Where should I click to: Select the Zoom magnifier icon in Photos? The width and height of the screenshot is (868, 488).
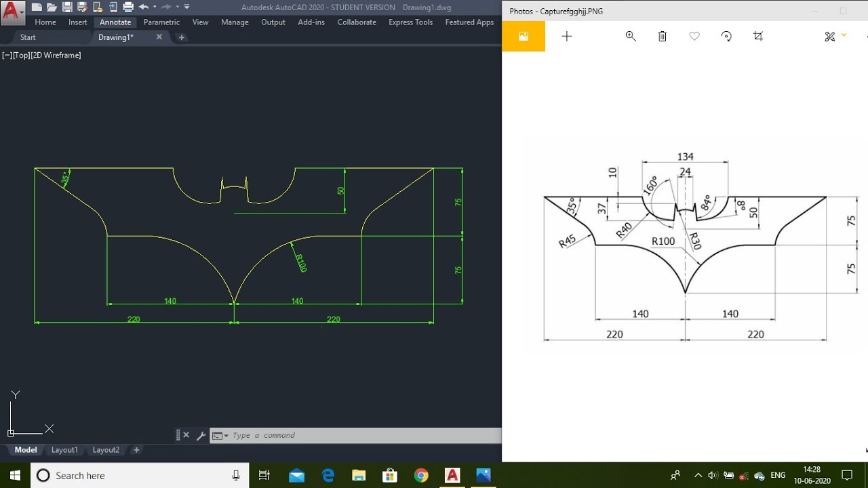click(x=631, y=36)
